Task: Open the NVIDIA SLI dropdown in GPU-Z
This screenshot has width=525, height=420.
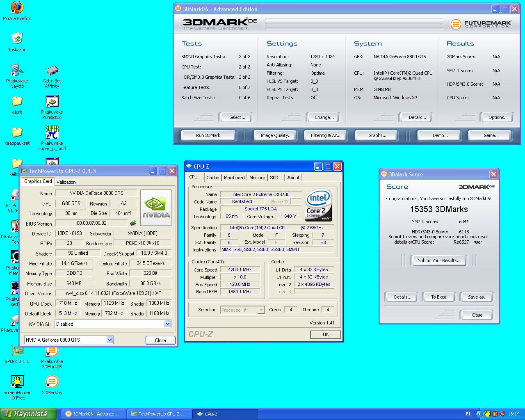Action: pos(167,324)
